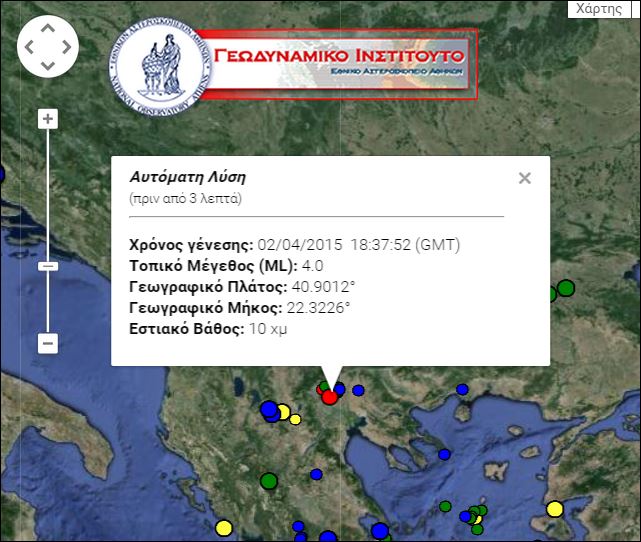The image size is (641, 542).
Task: Select yellow marker at bottom right
Action: pos(555,509)
